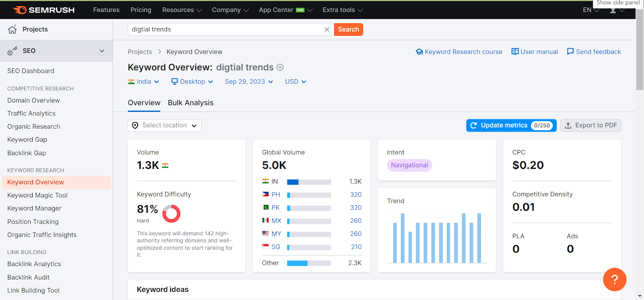Open the Projects home icon

(12, 29)
